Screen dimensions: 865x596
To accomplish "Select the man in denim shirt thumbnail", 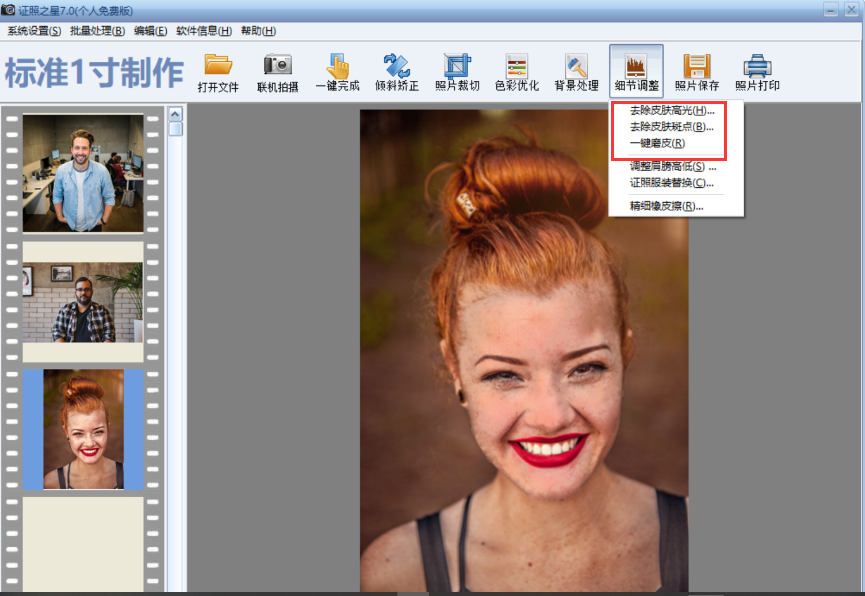I will point(83,173).
